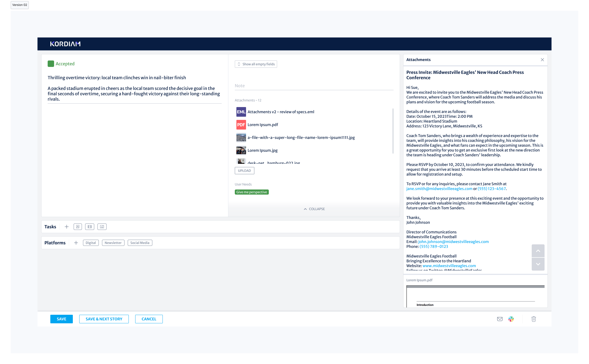Click the Note input field
Viewport: 589px width, 364px height.
[x=314, y=86]
